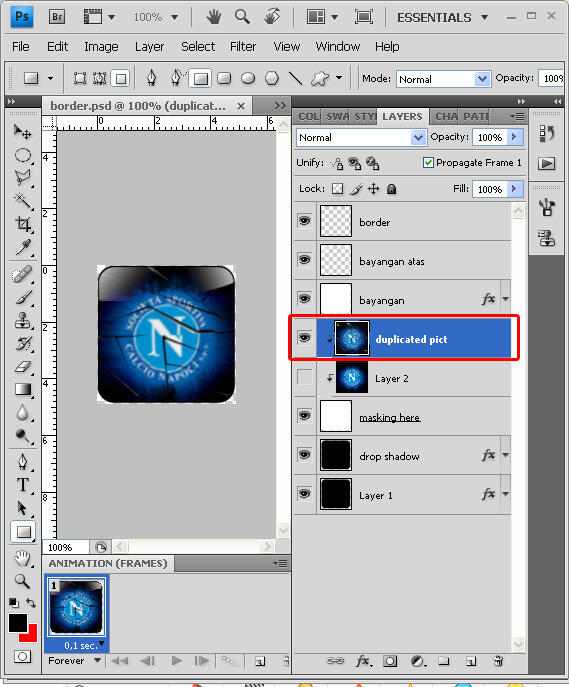Open the Image menu
This screenshot has height=687, width=569.
(x=101, y=46)
